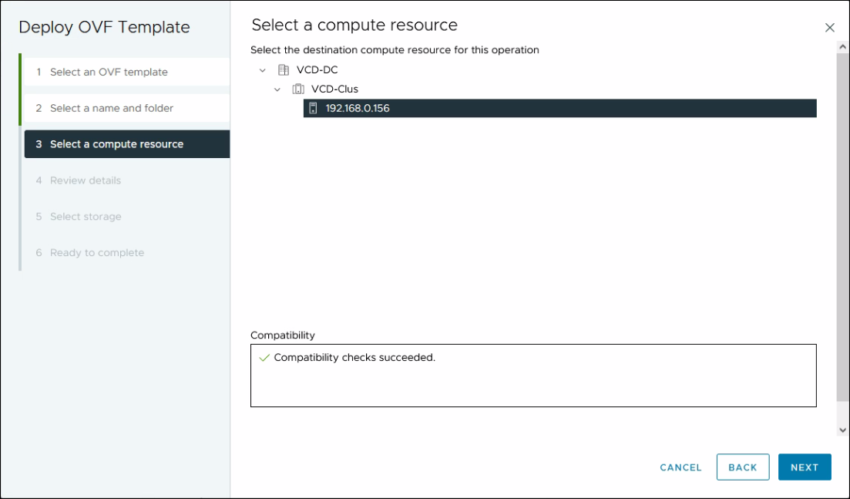Click the VCD-DC datacenter icon
850x499 pixels.
tap(283, 70)
